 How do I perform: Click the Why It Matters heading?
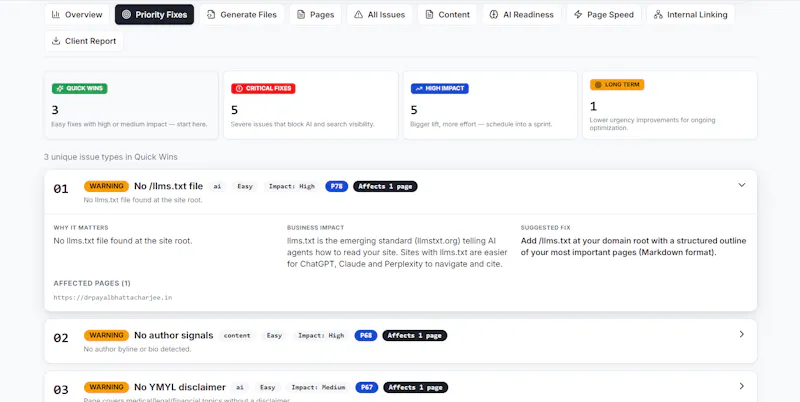(x=81, y=228)
